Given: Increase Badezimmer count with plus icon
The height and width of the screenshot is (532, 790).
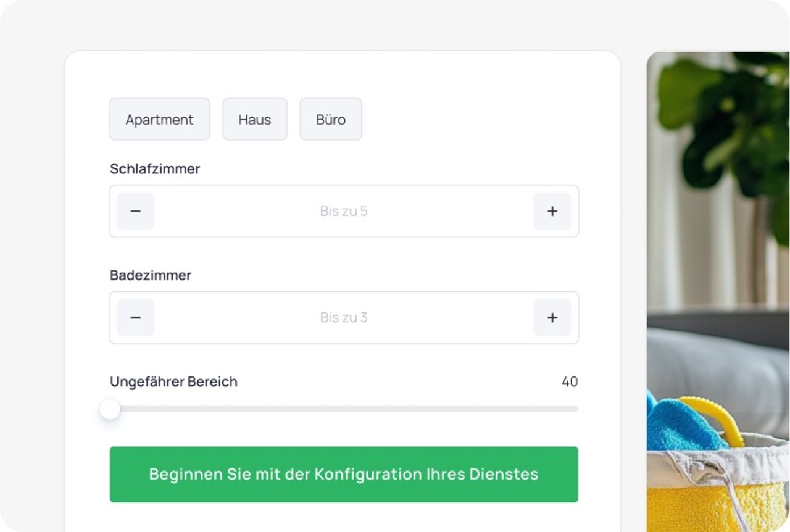Looking at the screenshot, I should (552, 318).
